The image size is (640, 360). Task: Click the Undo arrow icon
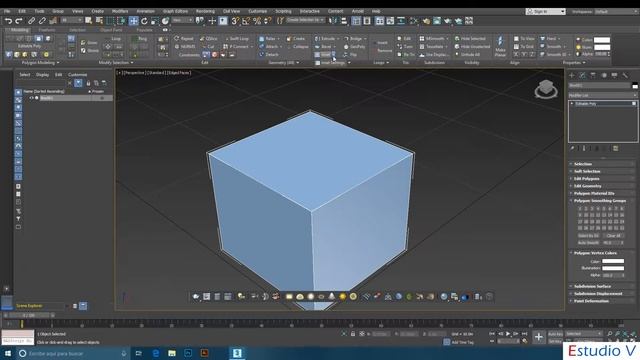coord(8,21)
